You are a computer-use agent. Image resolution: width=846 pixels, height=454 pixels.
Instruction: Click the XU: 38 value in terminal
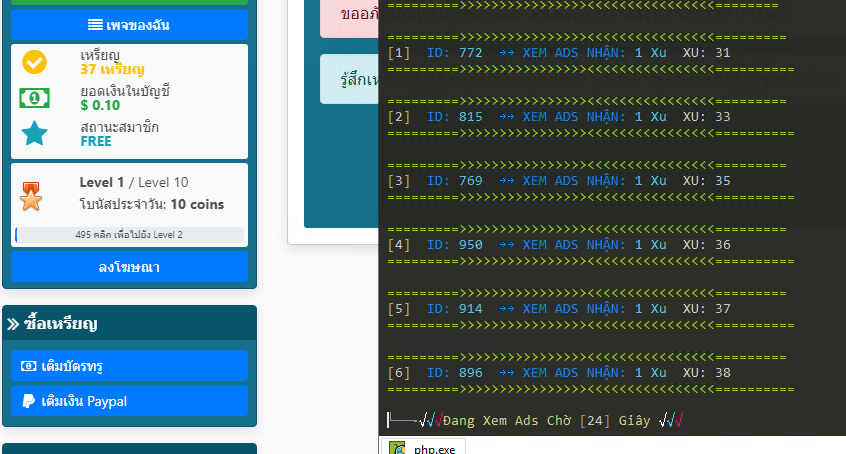[707, 373]
